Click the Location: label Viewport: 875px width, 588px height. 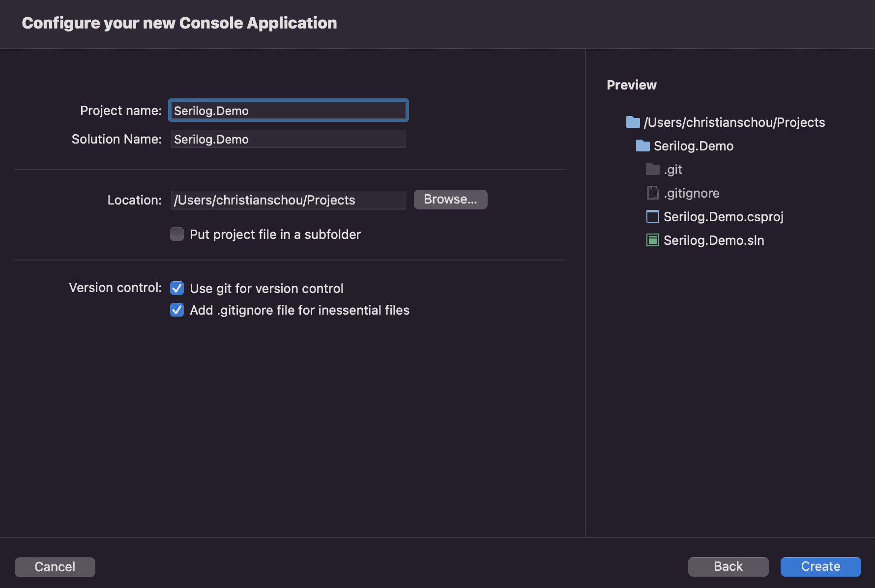pos(135,200)
